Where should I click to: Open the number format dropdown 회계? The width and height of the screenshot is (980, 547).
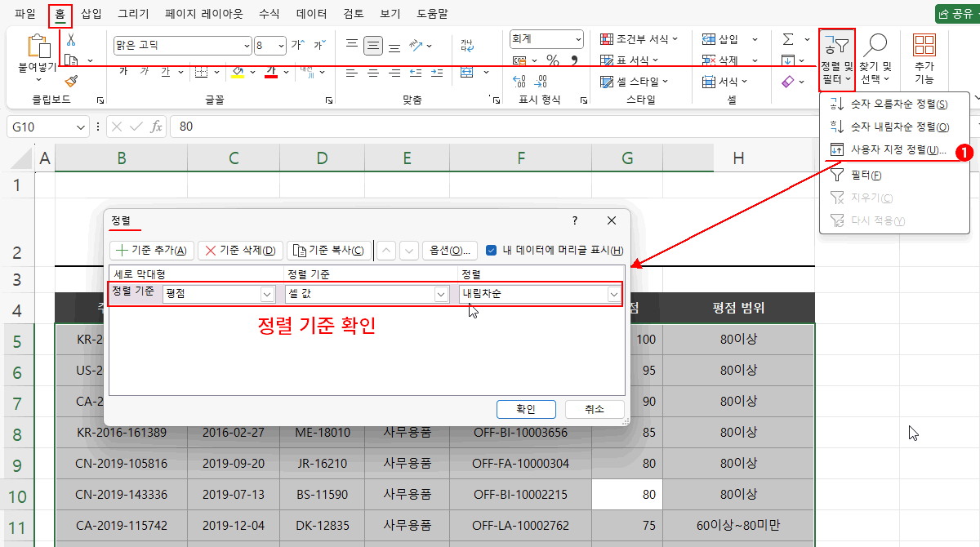[x=579, y=39]
